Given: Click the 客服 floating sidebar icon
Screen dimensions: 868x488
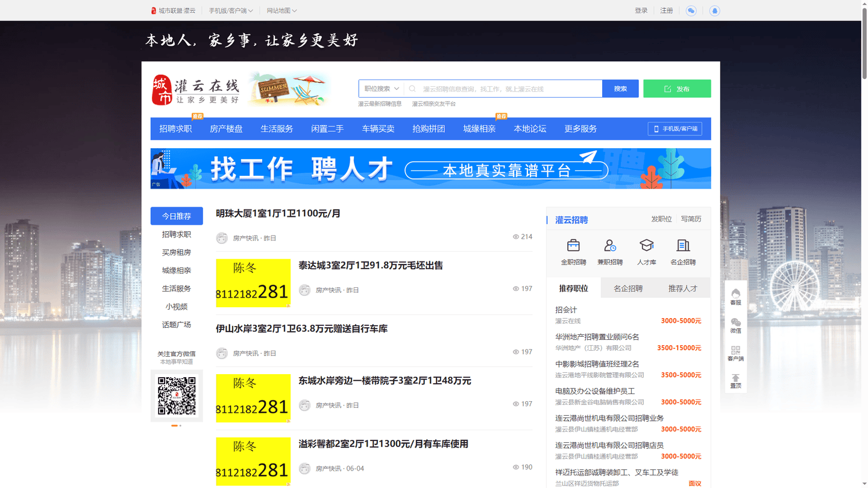Looking at the screenshot, I should [x=735, y=296].
